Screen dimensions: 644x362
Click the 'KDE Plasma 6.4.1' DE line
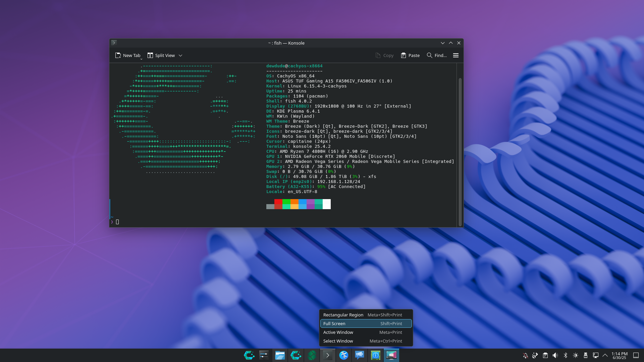(x=293, y=111)
